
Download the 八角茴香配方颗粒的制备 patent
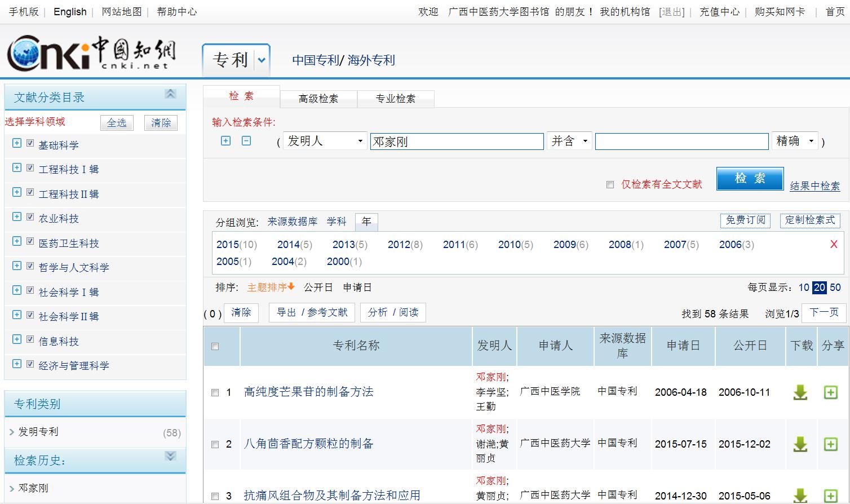(x=800, y=444)
